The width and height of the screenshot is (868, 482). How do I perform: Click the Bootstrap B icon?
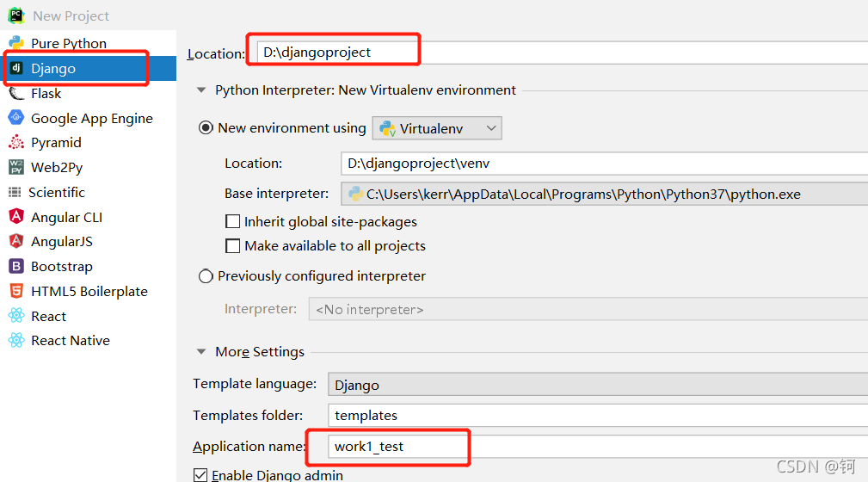click(x=16, y=266)
